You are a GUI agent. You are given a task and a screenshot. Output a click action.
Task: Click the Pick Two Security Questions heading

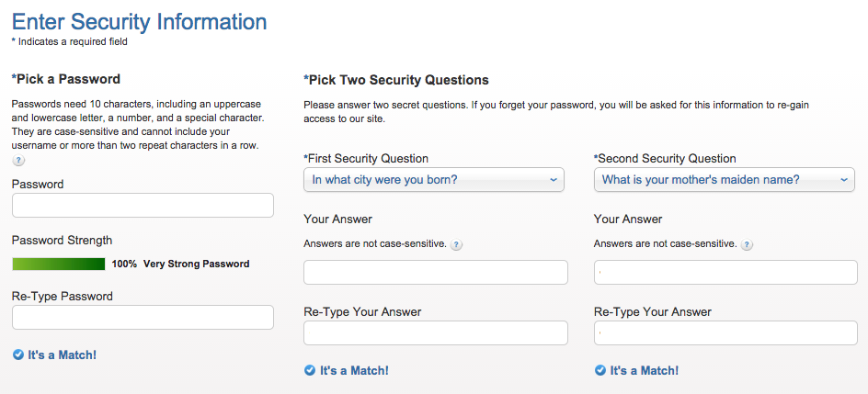395,80
